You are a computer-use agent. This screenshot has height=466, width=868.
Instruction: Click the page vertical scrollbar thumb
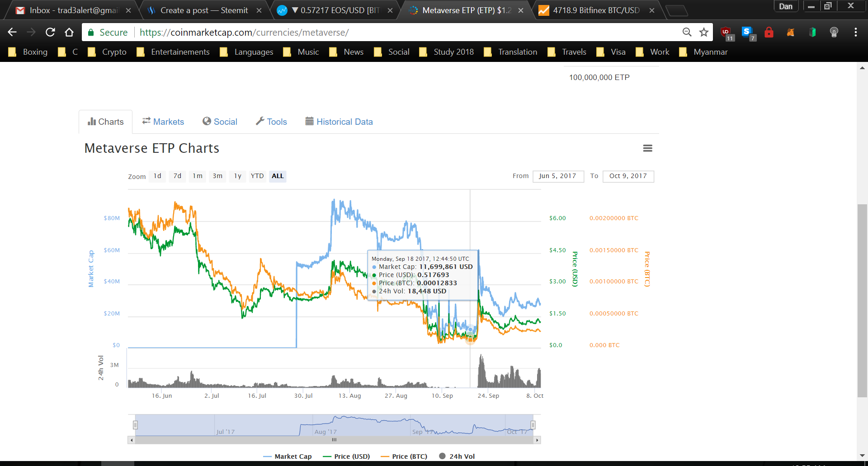coord(862,301)
